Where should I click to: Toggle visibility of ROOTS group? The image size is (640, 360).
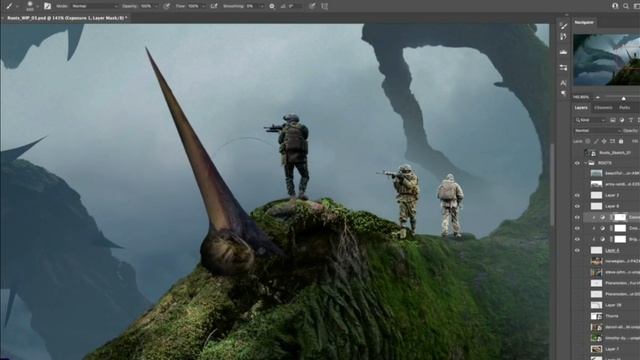577,163
